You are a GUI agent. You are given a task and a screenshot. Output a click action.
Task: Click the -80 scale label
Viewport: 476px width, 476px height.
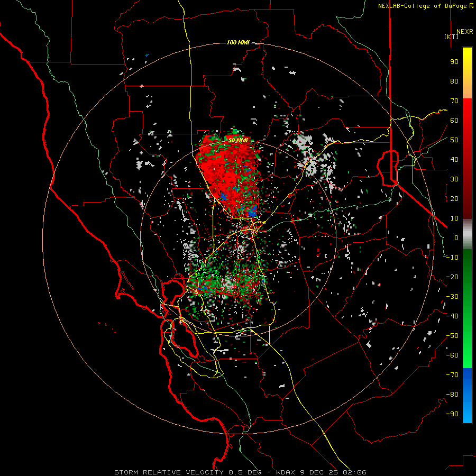[452, 395]
